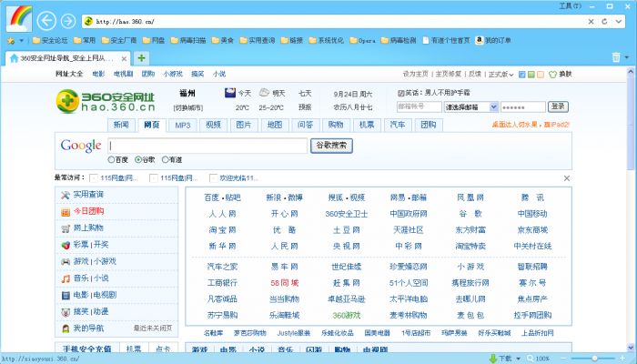The image size is (637, 364).
Task: Expand the 下载 dropdown arrow in status bar
Action: pos(518,359)
